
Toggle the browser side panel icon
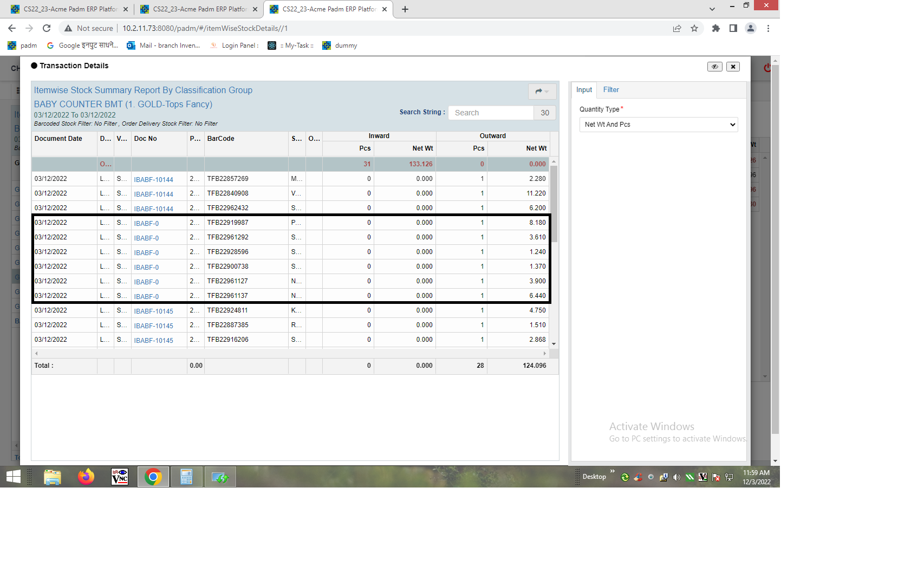[733, 28]
